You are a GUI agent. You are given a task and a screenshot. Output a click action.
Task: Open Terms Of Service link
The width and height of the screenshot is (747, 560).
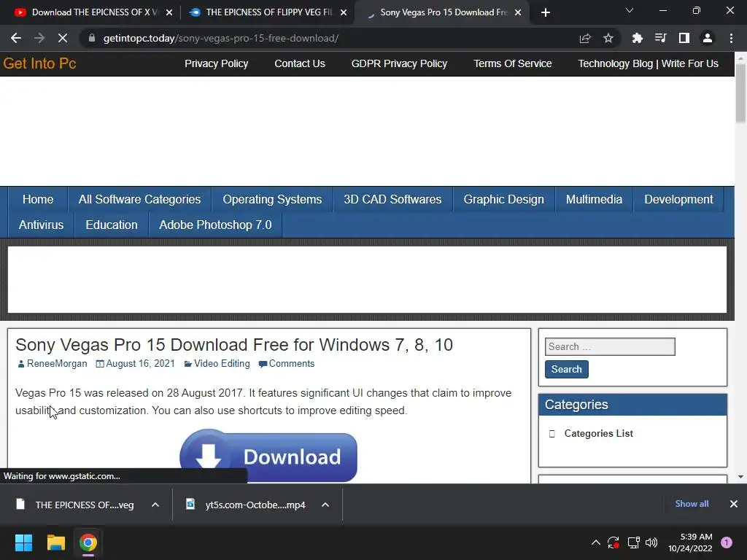click(x=513, y=63)
